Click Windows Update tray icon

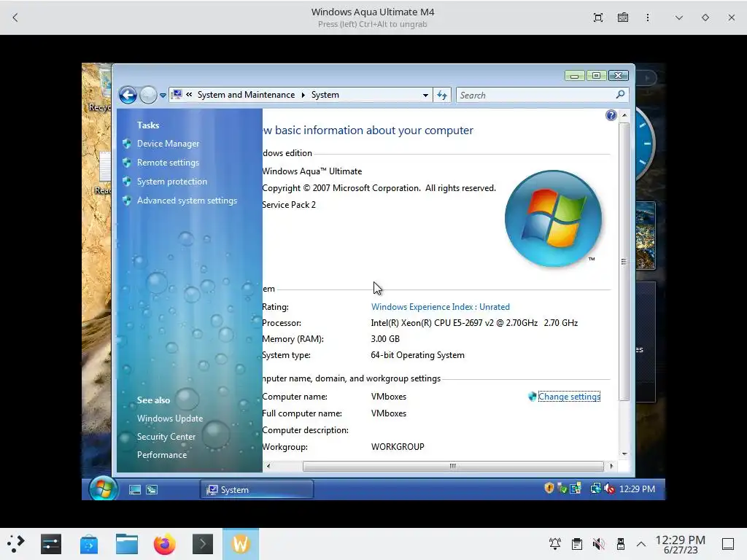pyautogui.click(x=576, y=488)
